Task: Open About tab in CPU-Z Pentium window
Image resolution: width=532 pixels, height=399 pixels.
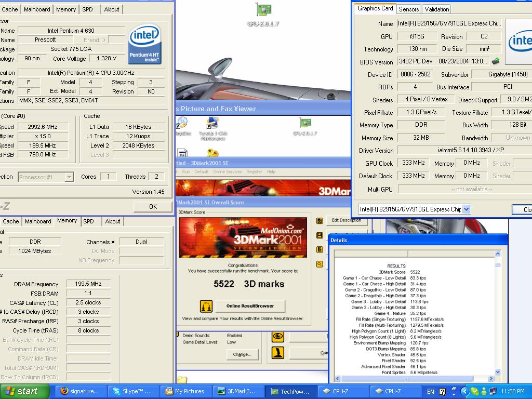Action: tap(112, 9)
